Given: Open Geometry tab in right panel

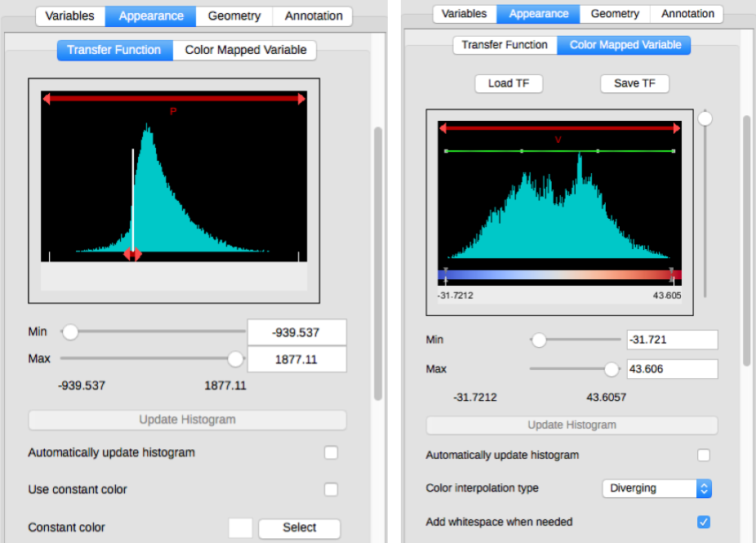Looking at the screenshot, I should click(x=615, y=14).
